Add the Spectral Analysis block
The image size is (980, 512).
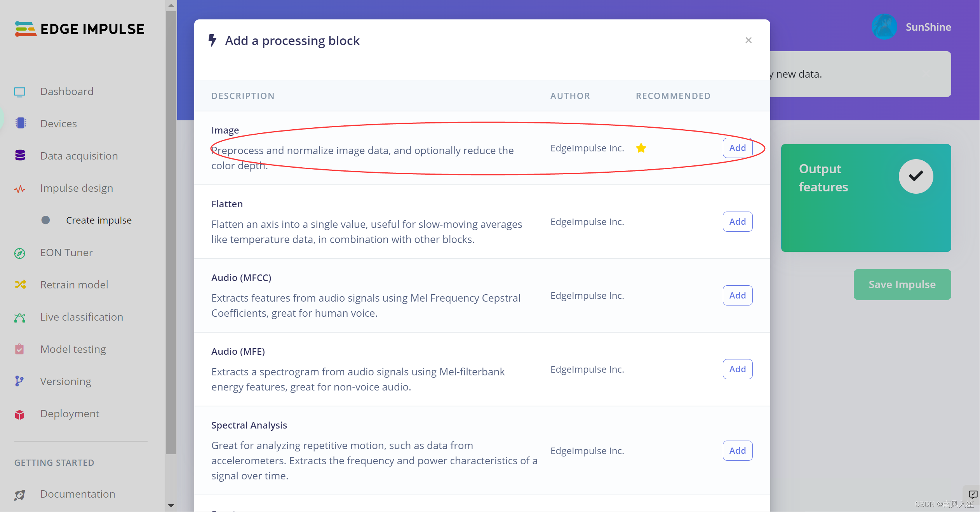pos(737,451)
